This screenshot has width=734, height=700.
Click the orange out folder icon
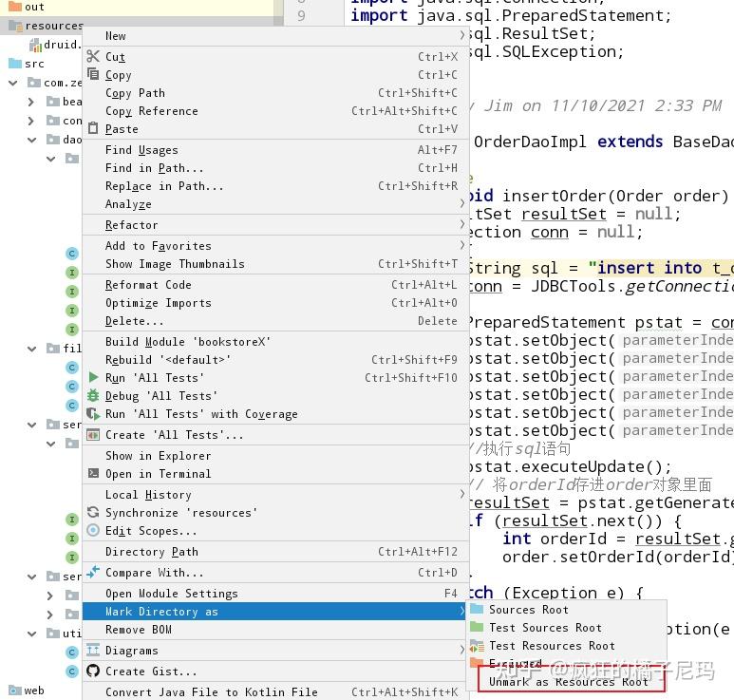tap(15, 6)
